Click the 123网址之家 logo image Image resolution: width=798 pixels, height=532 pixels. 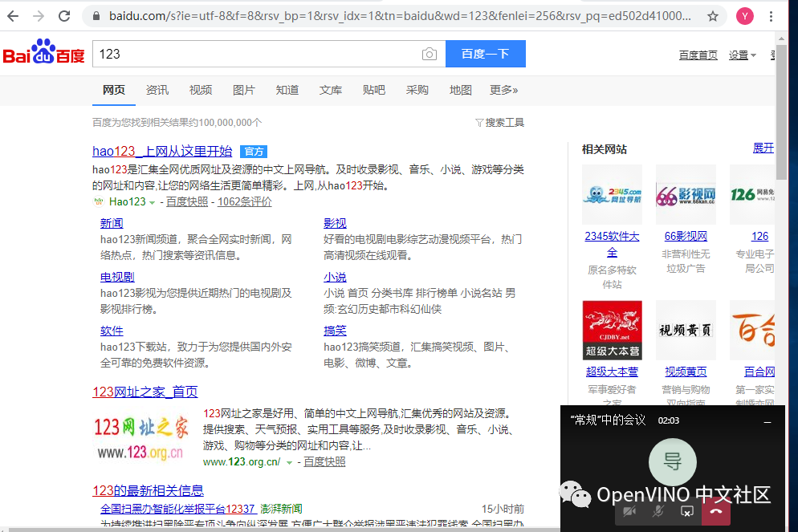tap(140, 438)
